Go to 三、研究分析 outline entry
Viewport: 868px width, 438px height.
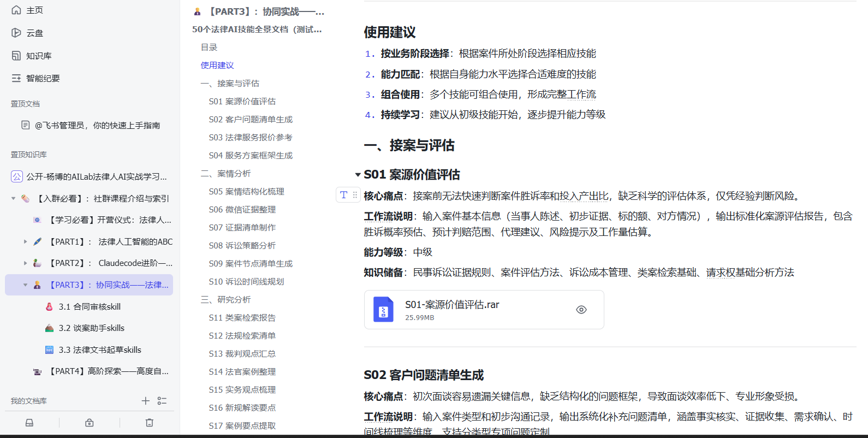[x=225, y=299]
